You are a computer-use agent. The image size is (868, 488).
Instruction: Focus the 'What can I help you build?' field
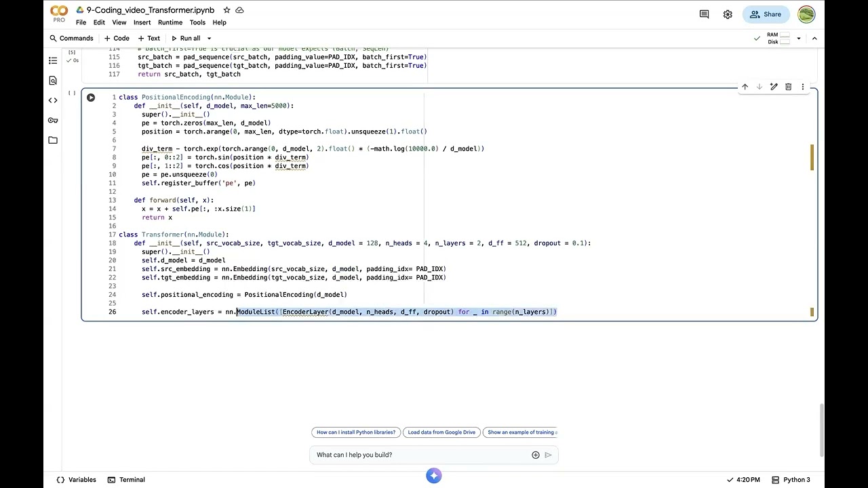(420, 455)
